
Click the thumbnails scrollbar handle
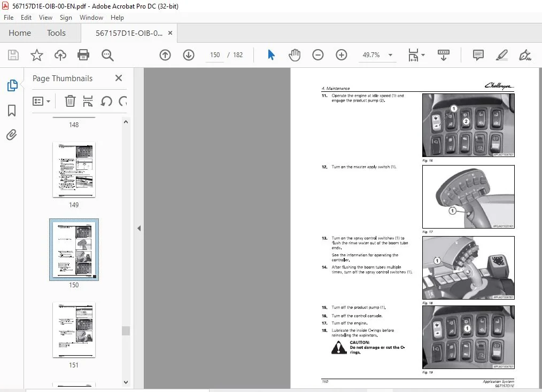click(126, 331)
